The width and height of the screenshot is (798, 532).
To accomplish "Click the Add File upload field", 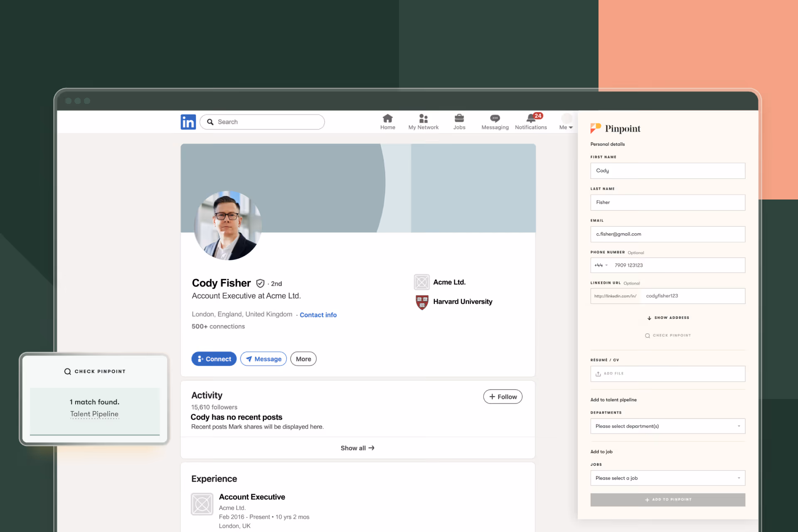I will coord(667,374).
